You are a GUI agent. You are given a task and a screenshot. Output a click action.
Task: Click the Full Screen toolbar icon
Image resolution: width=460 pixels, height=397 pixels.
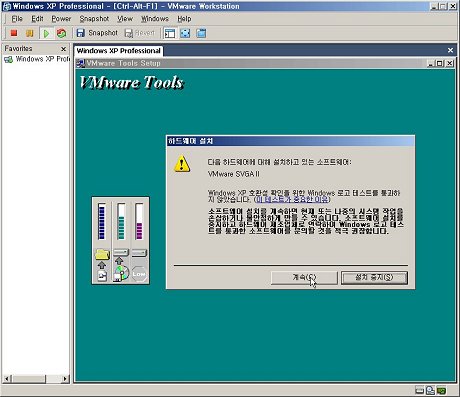(x=185, y=33)
